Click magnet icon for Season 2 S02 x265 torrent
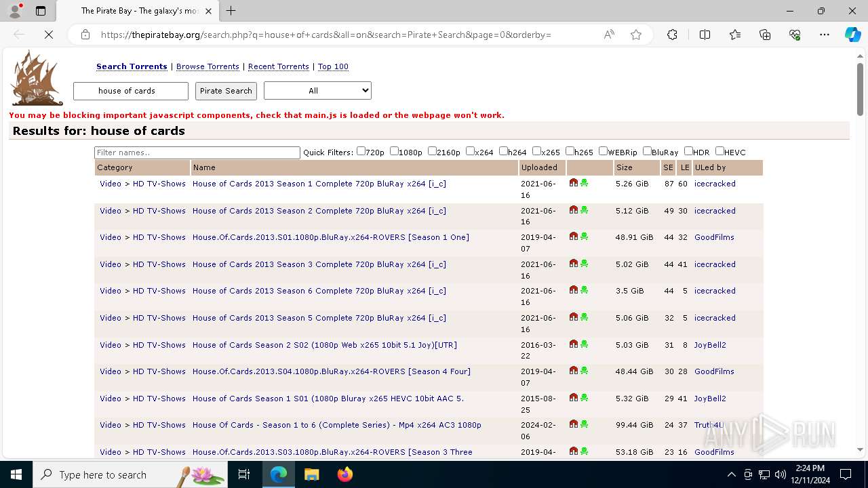This screenshot has width=868, height=488. click(x=574, y=344)
